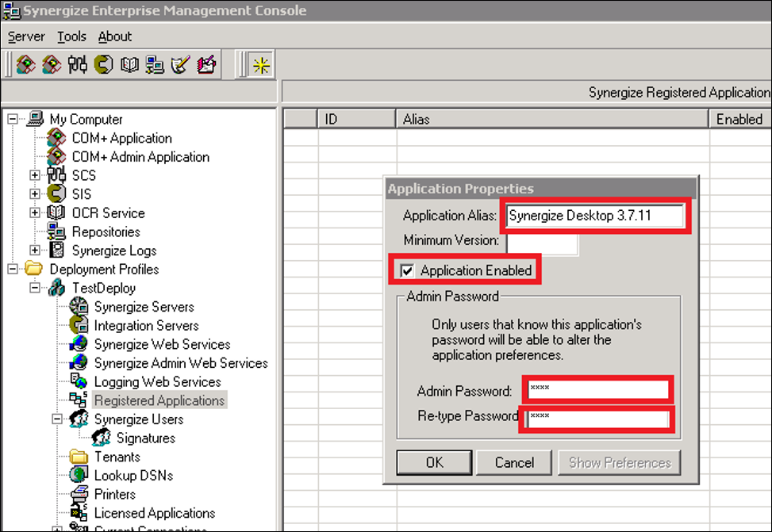Click the Integration Servers tree icon
Screen dimensions: 772x532
click(x=79, y=326)
